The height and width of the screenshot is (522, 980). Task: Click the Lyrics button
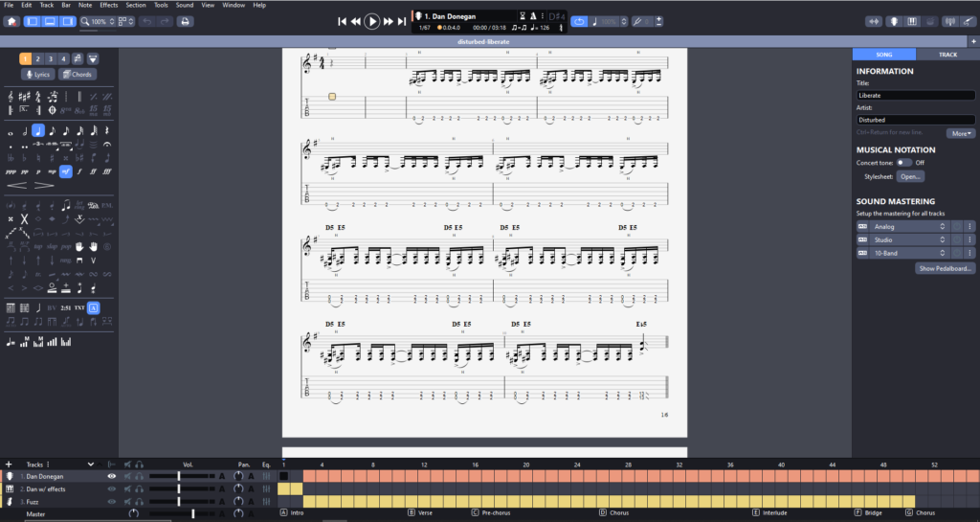pos(38,74)
